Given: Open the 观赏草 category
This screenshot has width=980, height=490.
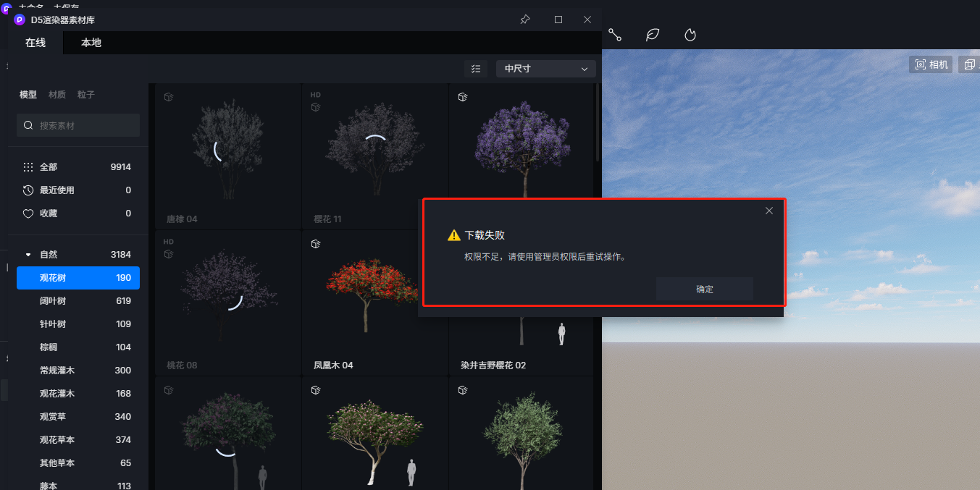Looking at the screenshot, I should [78, 417].
